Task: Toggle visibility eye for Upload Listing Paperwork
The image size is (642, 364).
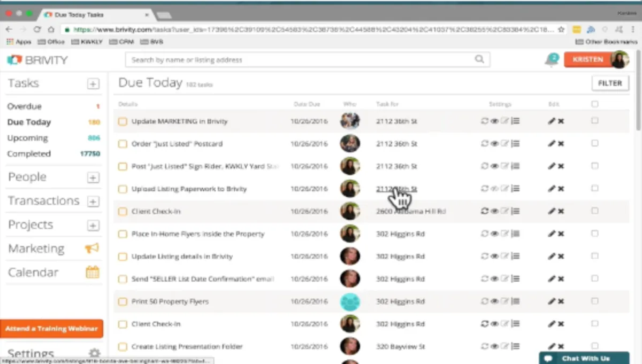Action: click(495, 189)
